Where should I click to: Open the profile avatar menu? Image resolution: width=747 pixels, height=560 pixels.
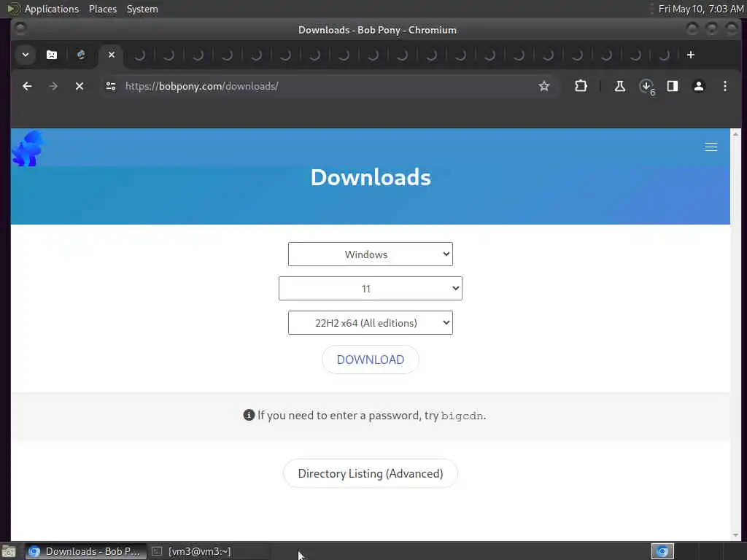coord(699,86)
